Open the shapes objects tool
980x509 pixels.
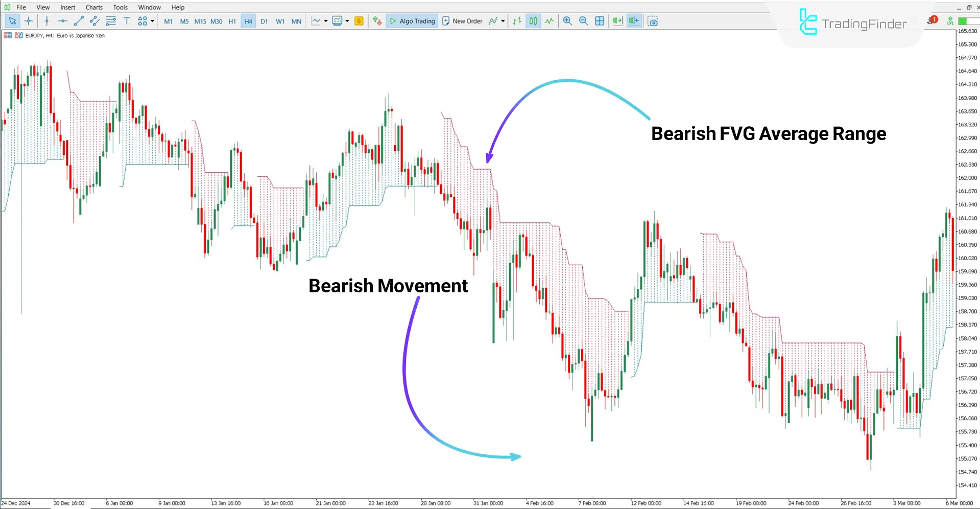coord(142,21)
